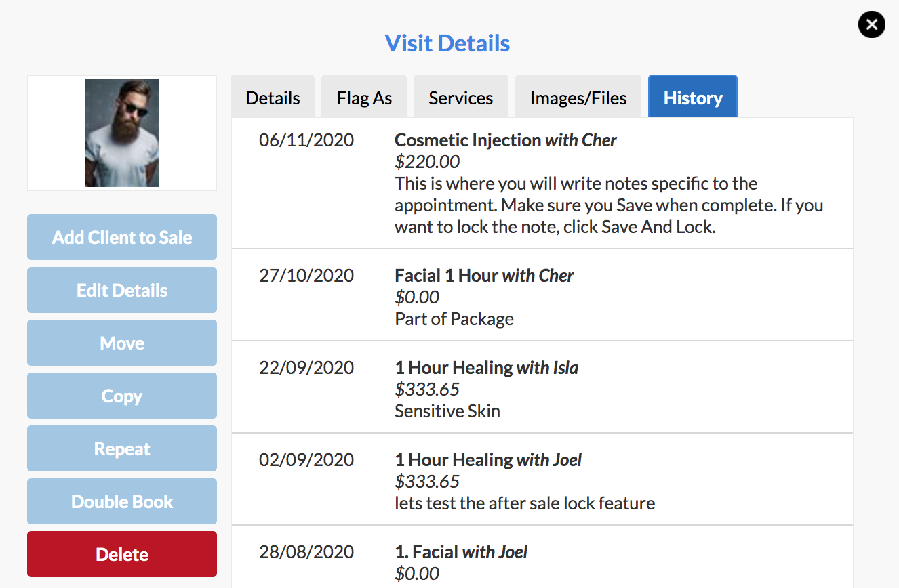
Task: Select the History tab
Action: click(x=693, y=98)
